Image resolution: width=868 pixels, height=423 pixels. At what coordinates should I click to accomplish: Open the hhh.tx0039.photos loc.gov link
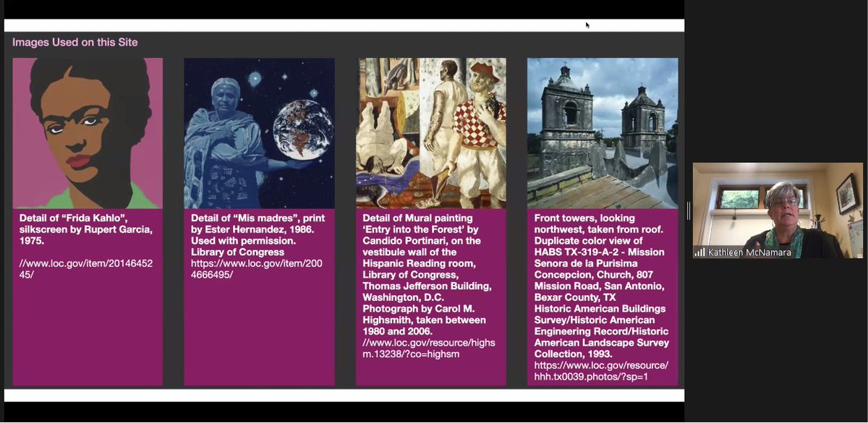click(601, 371)
